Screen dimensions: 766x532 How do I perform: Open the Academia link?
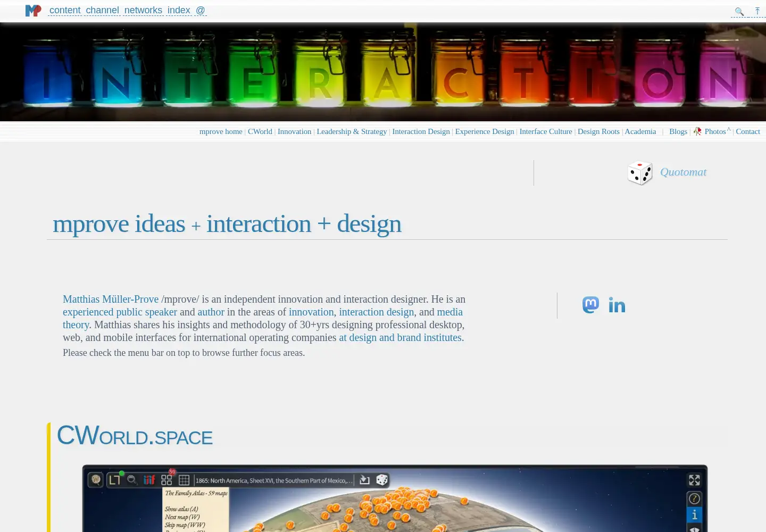[640, 131]
